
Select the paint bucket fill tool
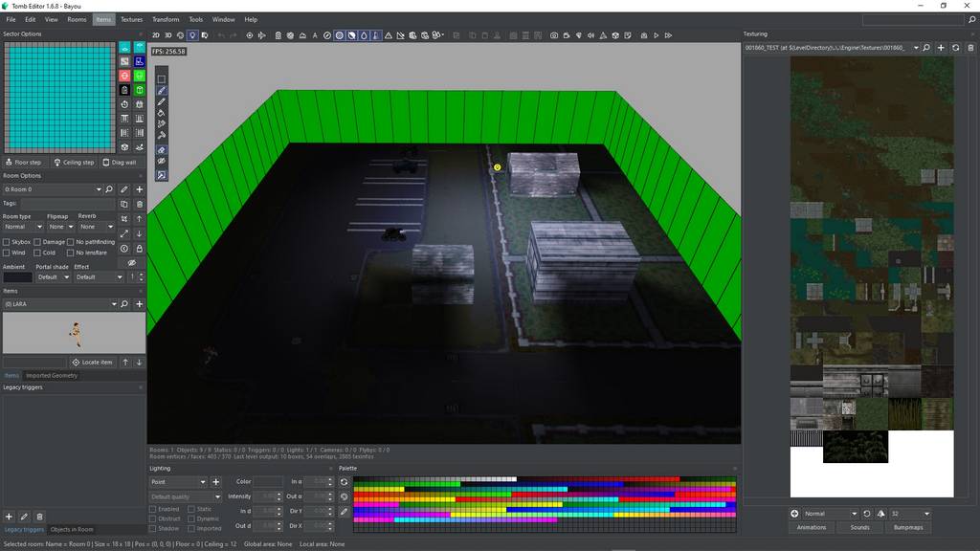click(162, 113)
